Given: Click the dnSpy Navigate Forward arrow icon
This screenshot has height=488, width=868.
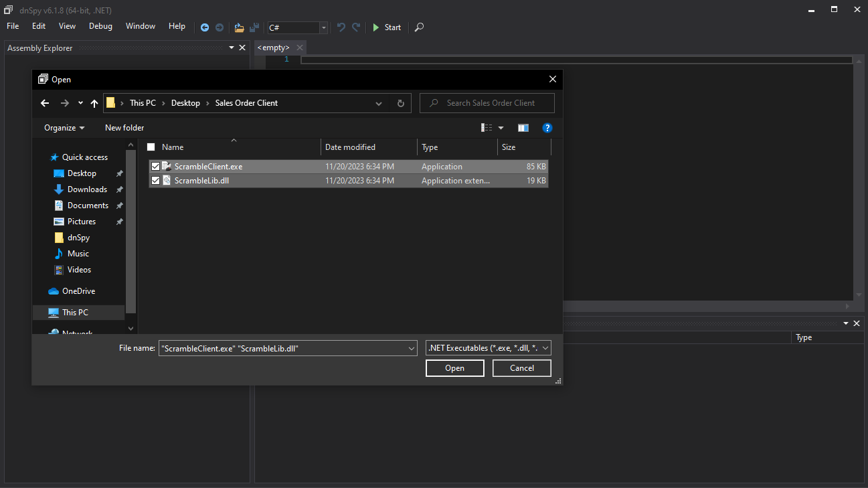Looking at the screenshot, I should coord(219,27).
